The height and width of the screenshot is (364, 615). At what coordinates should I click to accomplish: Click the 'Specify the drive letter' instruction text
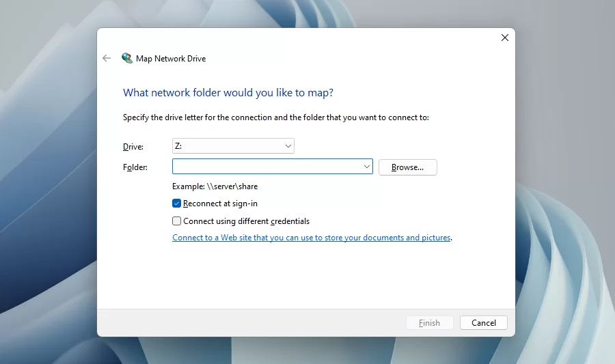(x=276, y=117)
